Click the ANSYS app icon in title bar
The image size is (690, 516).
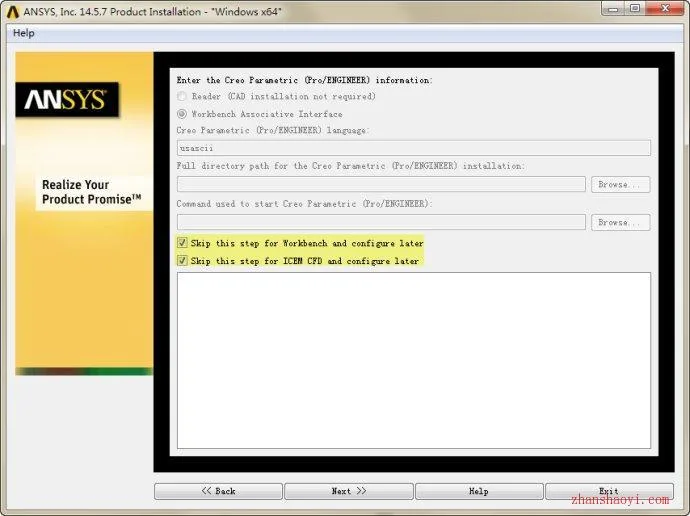coord(12,12)
